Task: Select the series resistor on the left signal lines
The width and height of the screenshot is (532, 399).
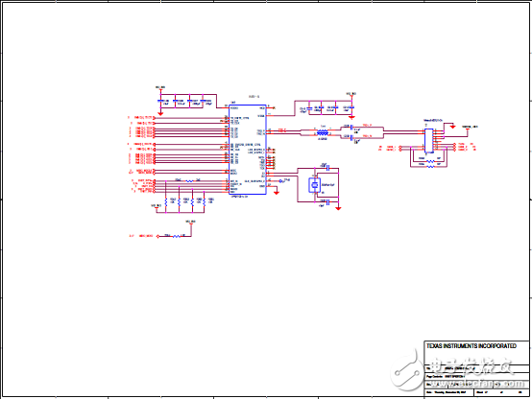Action: [x=190, y=181]
